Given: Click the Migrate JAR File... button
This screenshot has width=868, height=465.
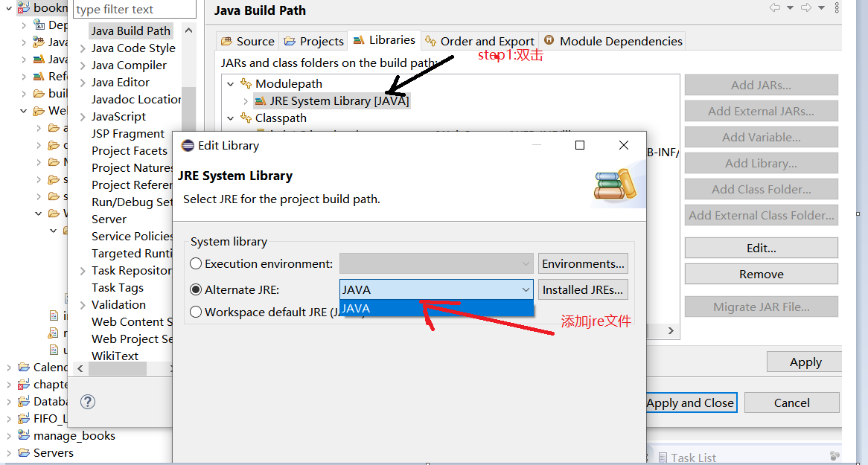Looking at the screenshot, I should [761, 307].
